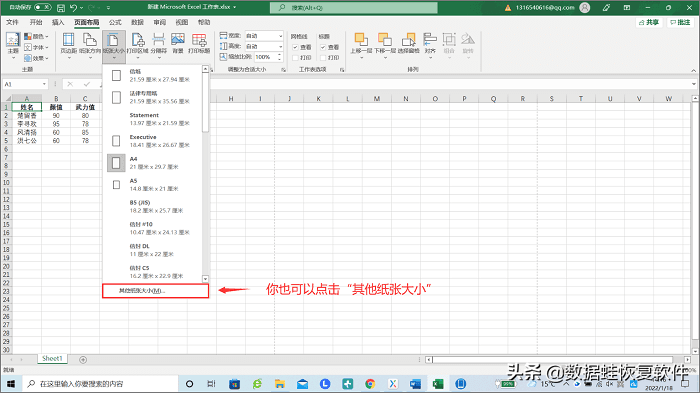Toggle Headings View (查看) checkbox
This screenshot has height=393, width=700.
tap(323, 47)
